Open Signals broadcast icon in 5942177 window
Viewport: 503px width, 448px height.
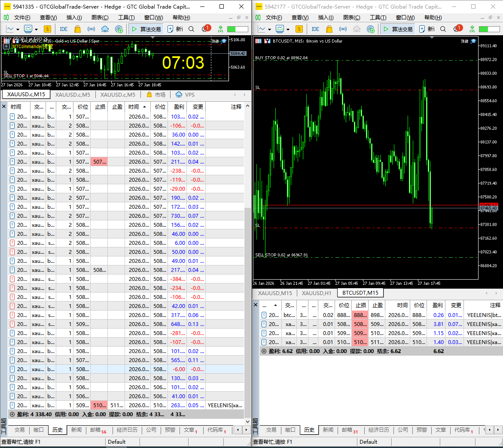(x=343, y=29)
